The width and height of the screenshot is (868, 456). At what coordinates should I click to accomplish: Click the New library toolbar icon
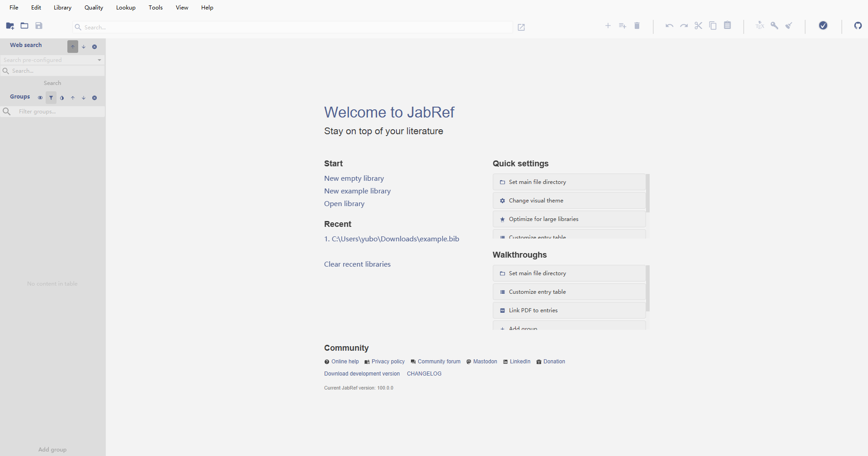pos(10,26)
